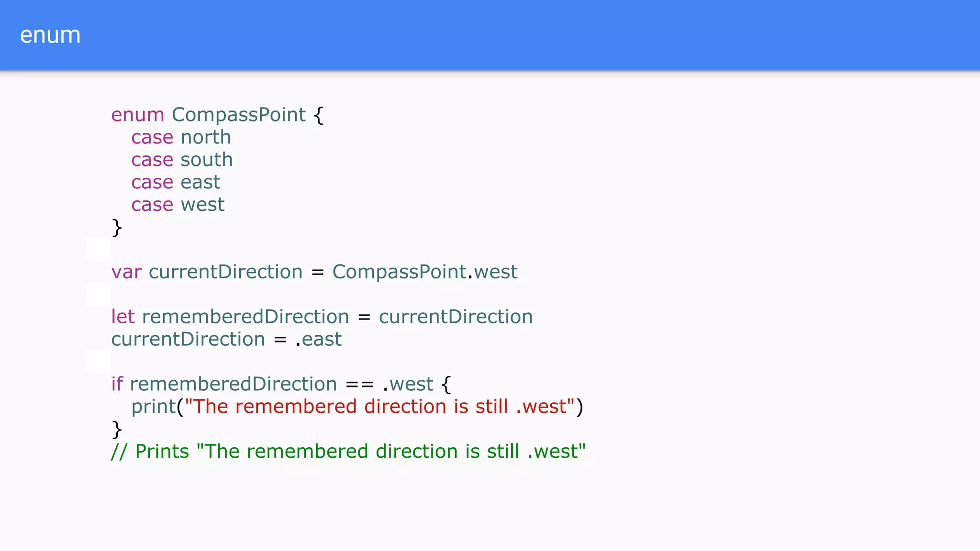Click 'rememberedDirection' in the let statement
The height and width of the screenshot is (551, 980).
[245, 317]
